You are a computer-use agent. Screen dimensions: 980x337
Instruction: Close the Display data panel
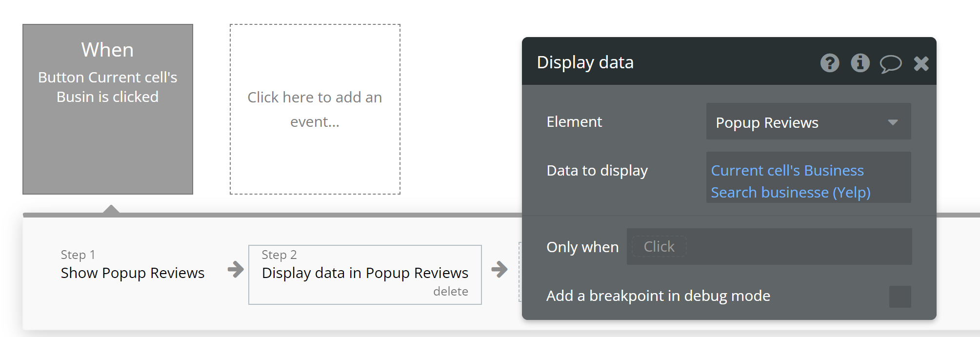click(921, 63)
